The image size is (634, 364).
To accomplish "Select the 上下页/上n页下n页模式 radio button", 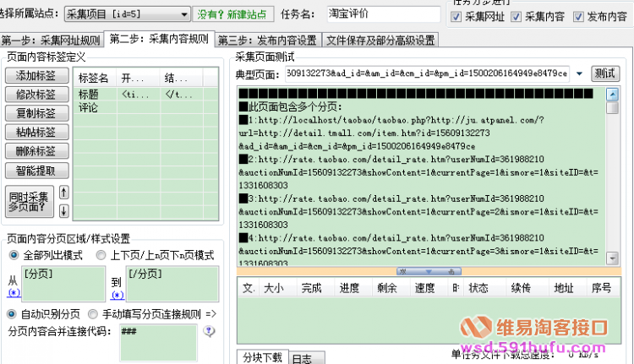I will coord(101,255).
